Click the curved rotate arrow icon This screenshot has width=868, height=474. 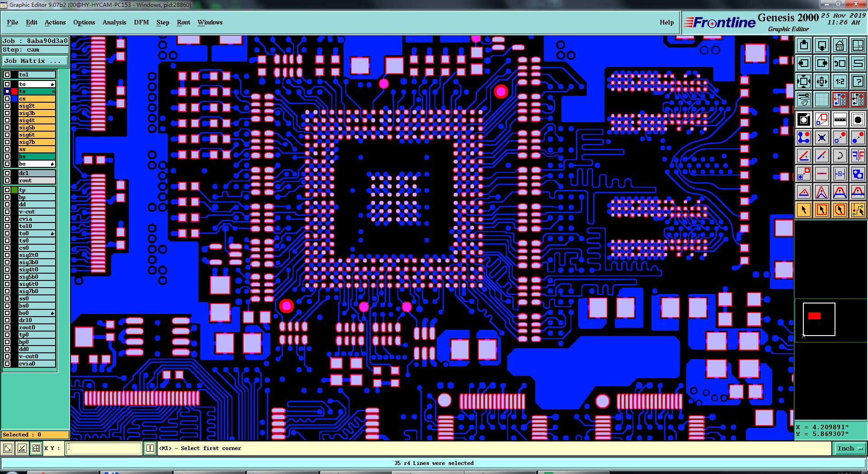point(840,156)
